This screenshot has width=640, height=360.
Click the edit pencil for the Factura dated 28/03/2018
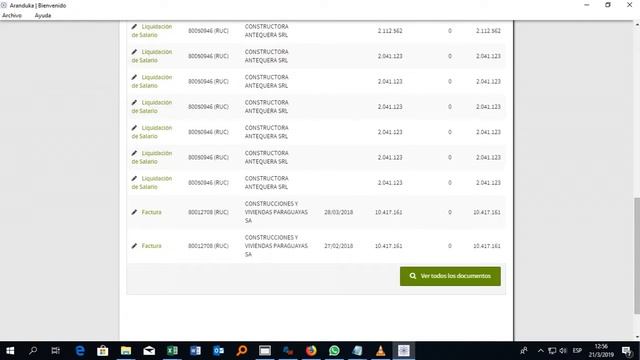point(134,212)
